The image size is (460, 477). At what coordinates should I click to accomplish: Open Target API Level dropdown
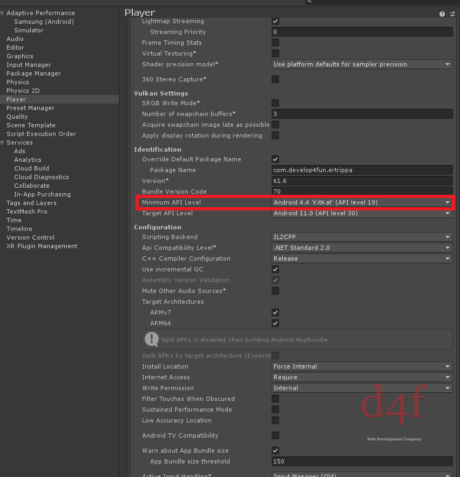tap(362, 213)
